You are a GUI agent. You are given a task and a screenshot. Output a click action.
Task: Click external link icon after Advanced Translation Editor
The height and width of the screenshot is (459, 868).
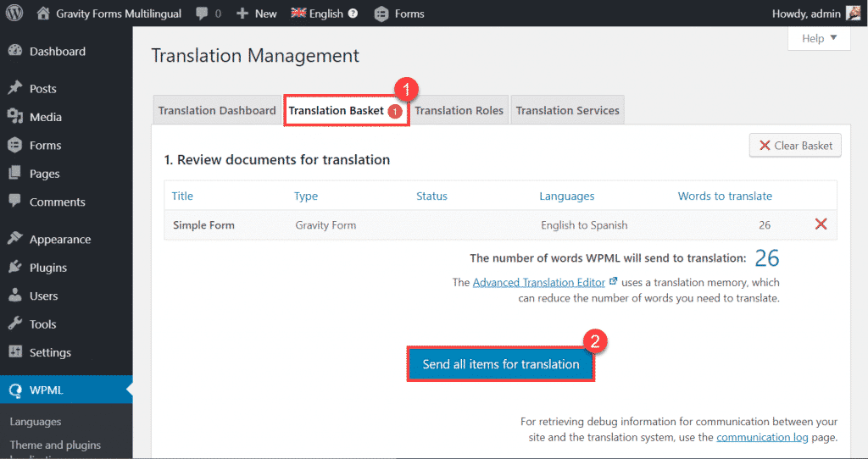click(x=613, y=281)
